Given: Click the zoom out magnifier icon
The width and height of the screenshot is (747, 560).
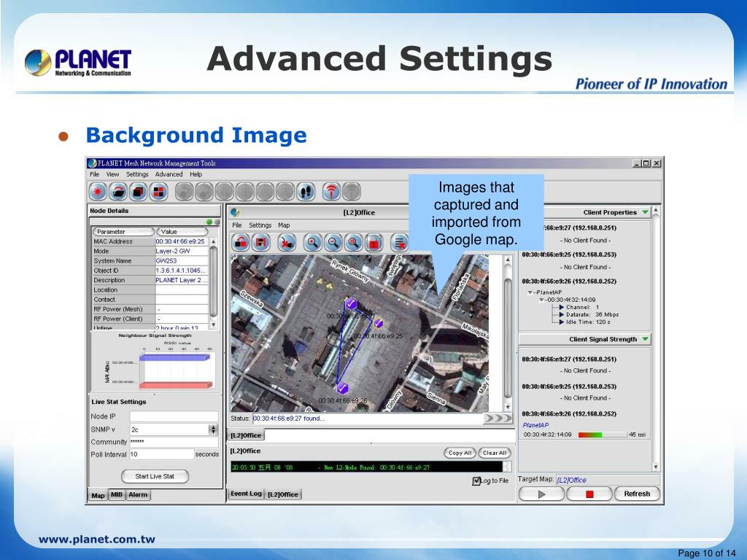Looking at the screenshot, I should tap(333, 243).
